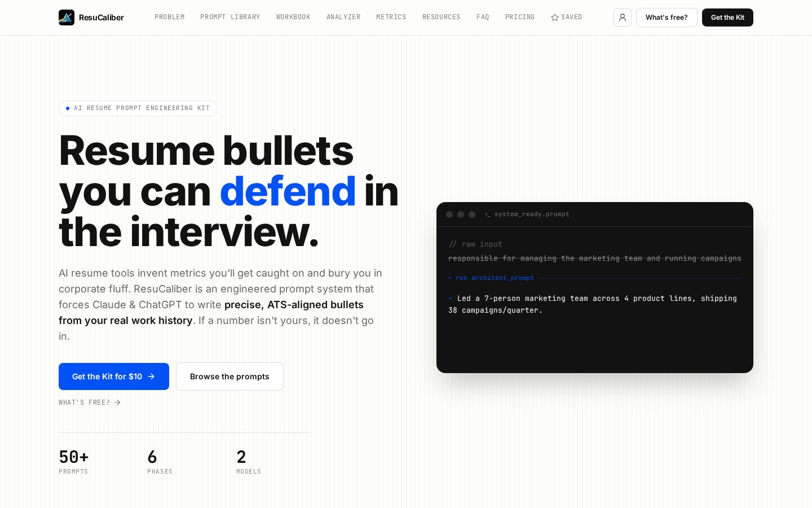Screen dimensions: 812x508
Task: Click the '// raw input' comment line
Action: [475, 244]
